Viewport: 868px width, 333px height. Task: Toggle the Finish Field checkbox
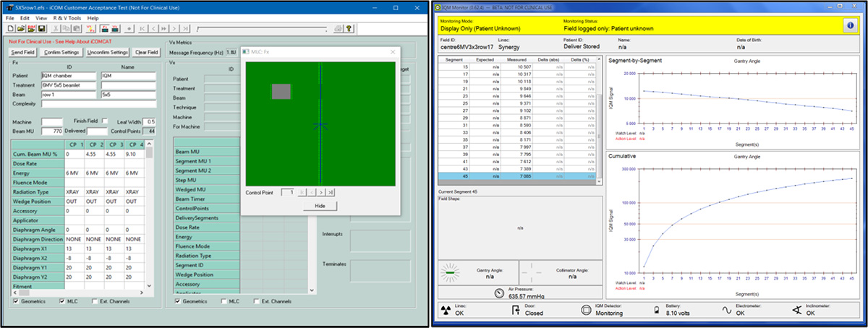pos(104,121)
